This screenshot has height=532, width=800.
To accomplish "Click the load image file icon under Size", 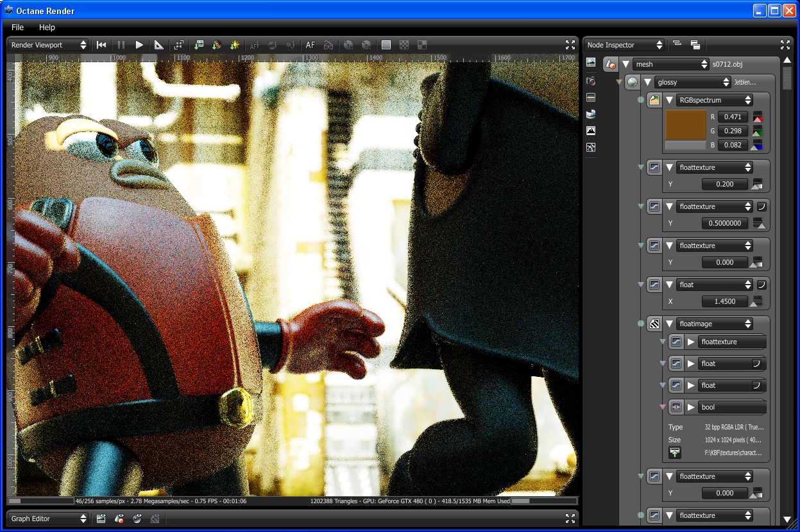I will [675, 453].
